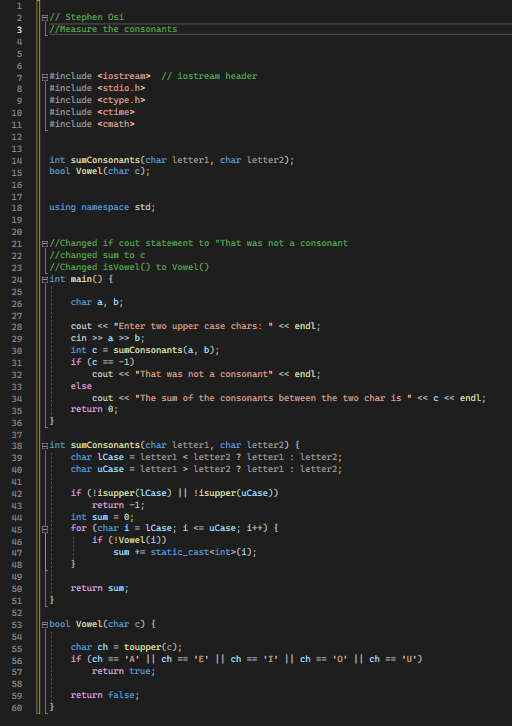Click 'if (c == -1)' condition
The height and width of the screenshot is (726, 512).
(103, 362)
